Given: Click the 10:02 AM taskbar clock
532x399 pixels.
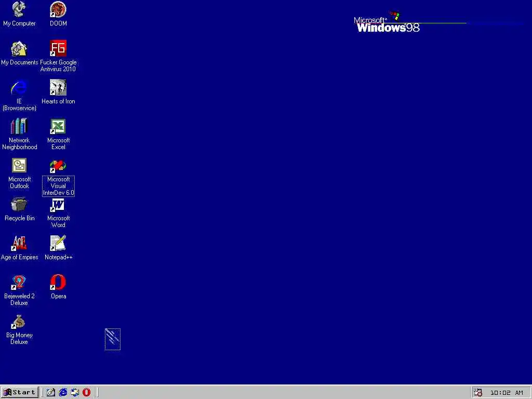Looking at the screenshot, I should coord(507,393).
